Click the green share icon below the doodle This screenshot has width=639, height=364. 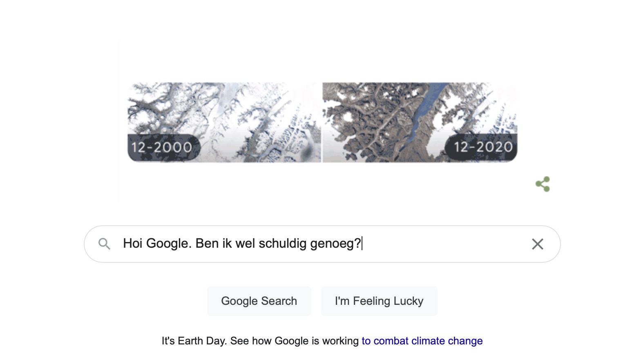[x=543, y=184]
